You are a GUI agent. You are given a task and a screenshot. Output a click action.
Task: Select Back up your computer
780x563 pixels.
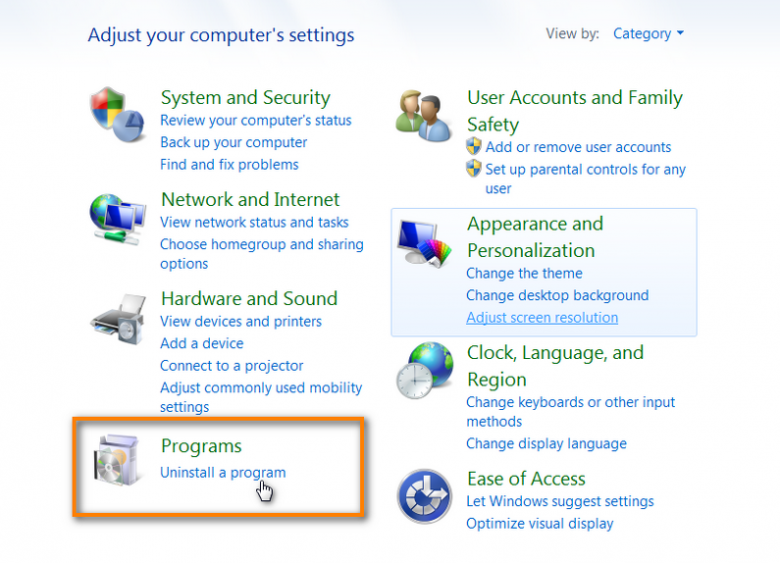233,142
